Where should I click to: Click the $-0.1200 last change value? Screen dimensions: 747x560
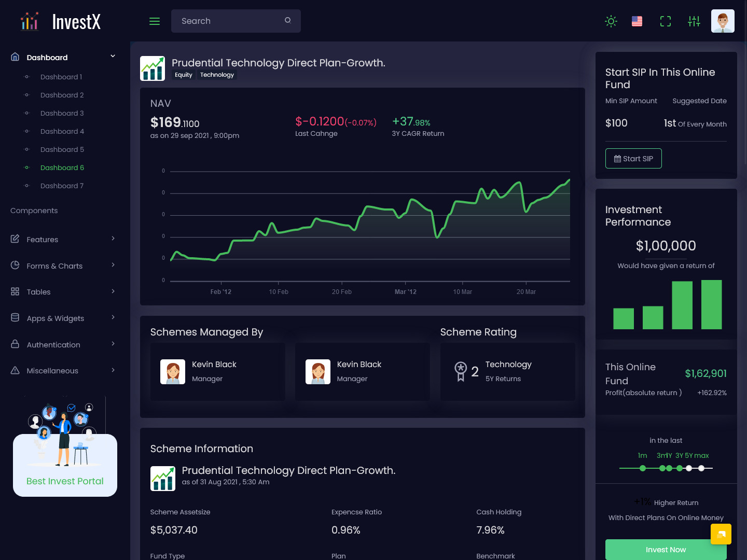click(x=336, y=121)
